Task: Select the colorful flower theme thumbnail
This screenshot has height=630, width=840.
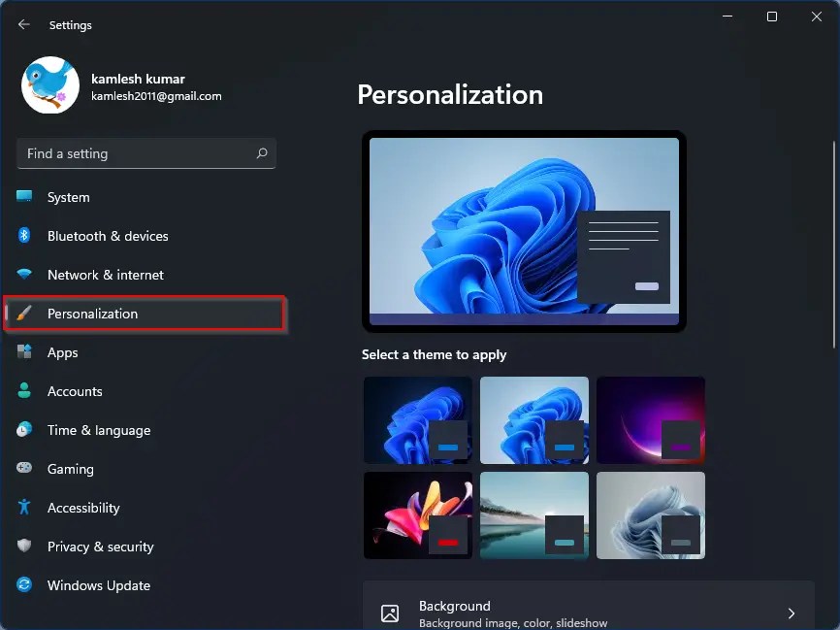Action: [x=417, y=515]
